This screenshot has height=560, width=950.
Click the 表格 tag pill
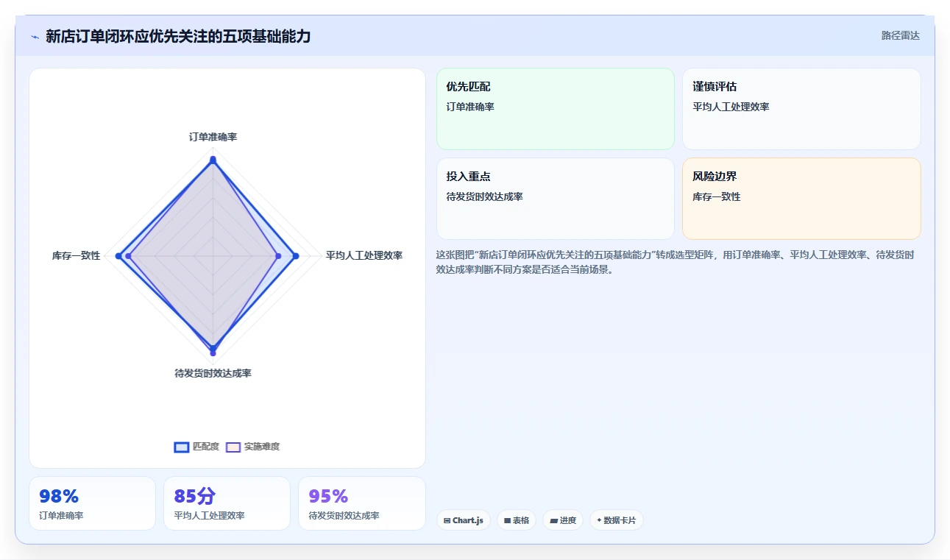pyautogui.click(x=517, y=520)
